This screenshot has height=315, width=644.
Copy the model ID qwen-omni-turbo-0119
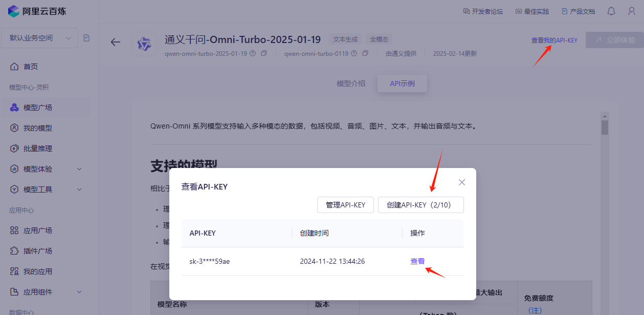[365, 53]
